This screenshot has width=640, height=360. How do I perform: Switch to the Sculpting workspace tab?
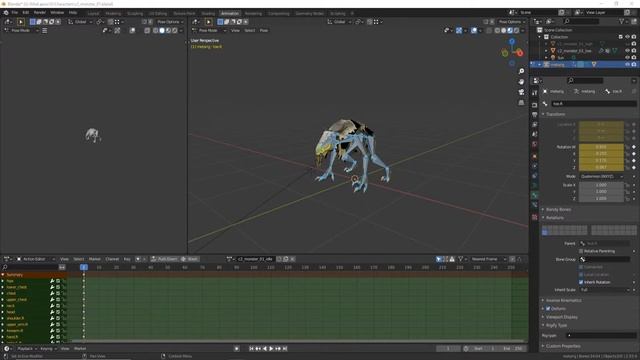point(135,13)
